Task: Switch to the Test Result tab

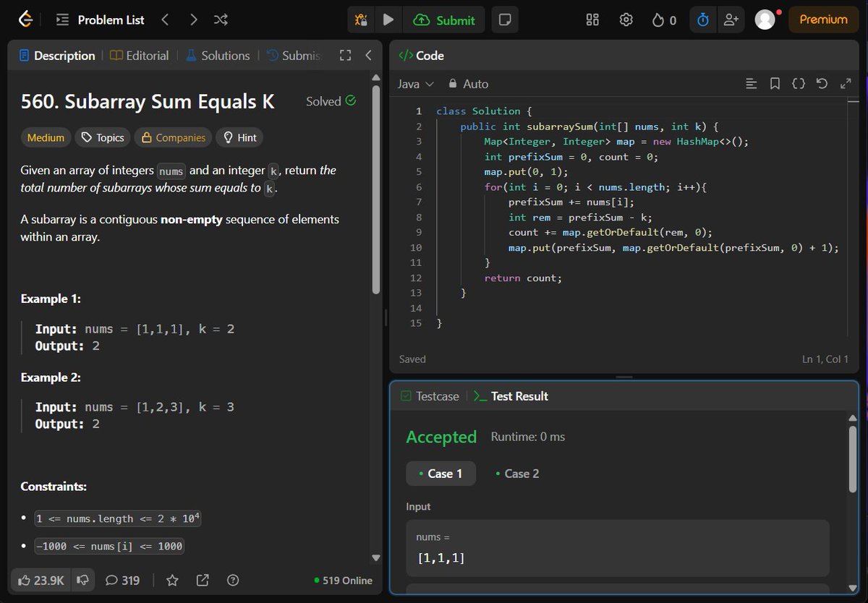Action: click(511, 396)
